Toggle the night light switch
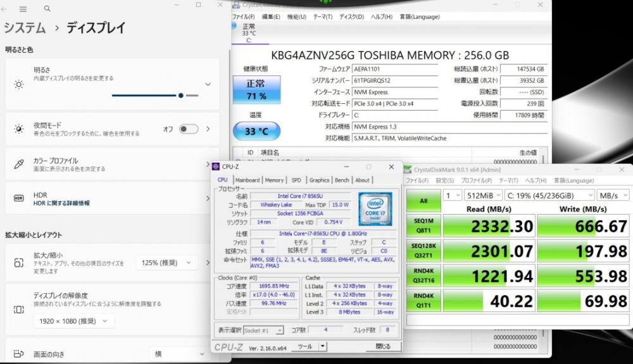The height and width of the screenshot is (364, 633). tap(189, 129)
